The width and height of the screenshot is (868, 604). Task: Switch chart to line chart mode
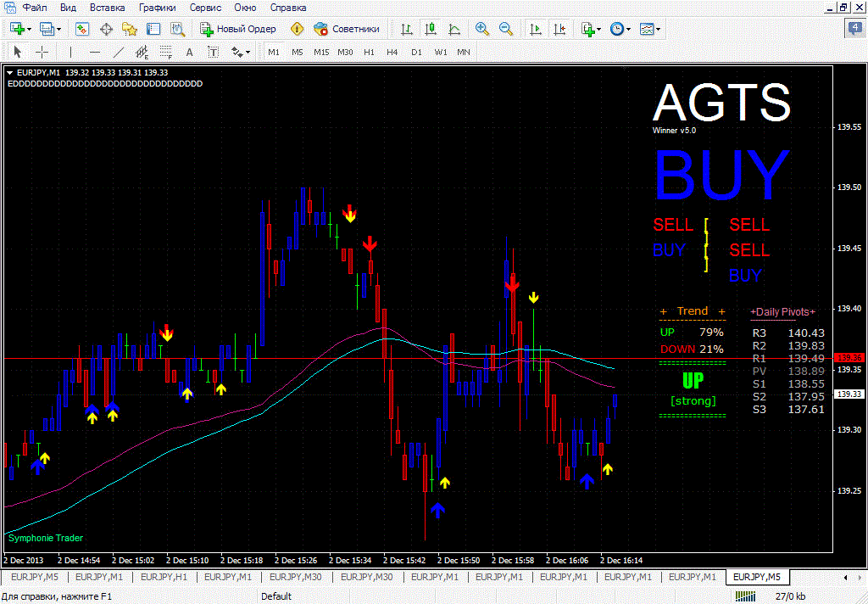[x=454, y=29]
